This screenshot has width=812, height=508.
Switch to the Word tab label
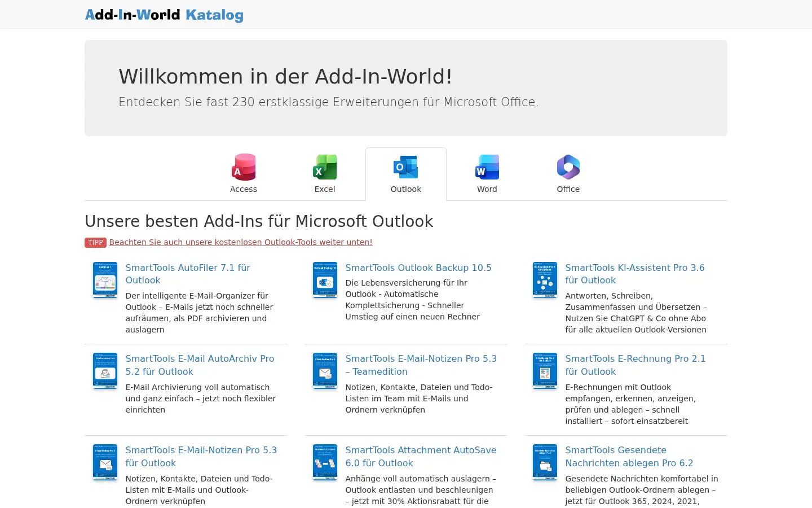(487, 189)
